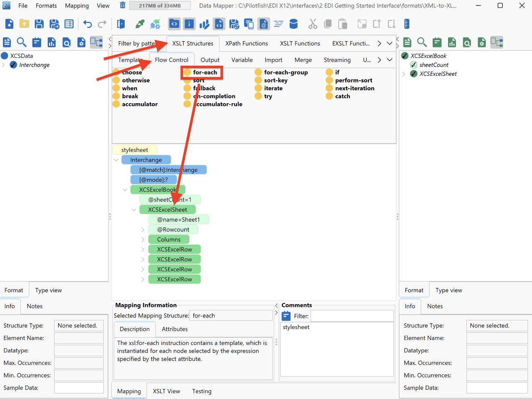This screenshot has width=532, height=399.
Task: Switch to the Attributes tab
Action: (x=175, y=329)
